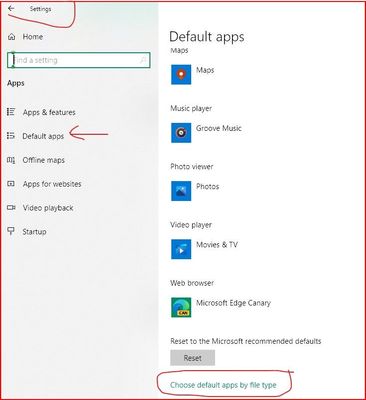Select the Apps for websites icon

(11, 184)
